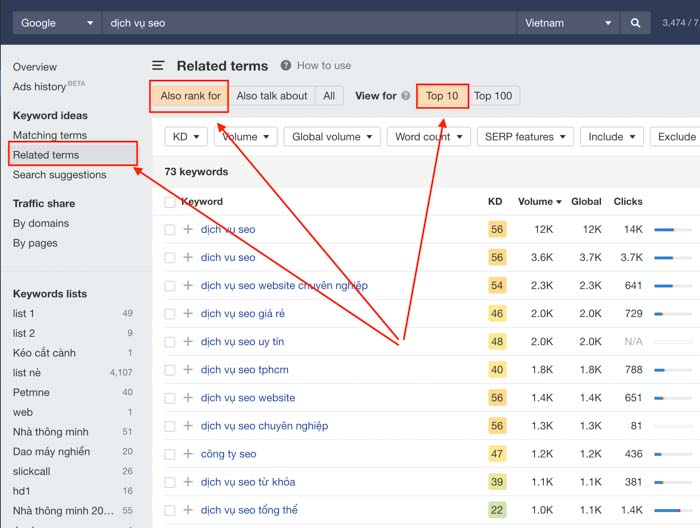Go to Search suggestions
The width and height of the screenshot is (700, 528).
click(59, 175)
